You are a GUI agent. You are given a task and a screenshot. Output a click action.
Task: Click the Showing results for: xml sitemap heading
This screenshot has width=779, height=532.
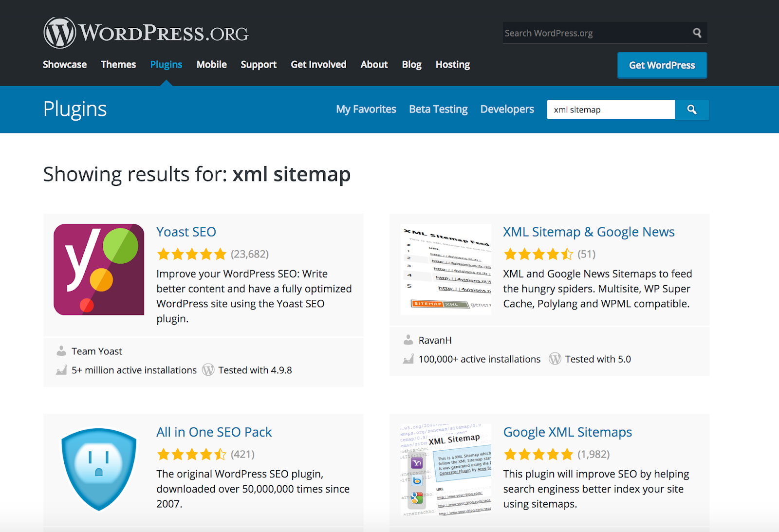197,174
